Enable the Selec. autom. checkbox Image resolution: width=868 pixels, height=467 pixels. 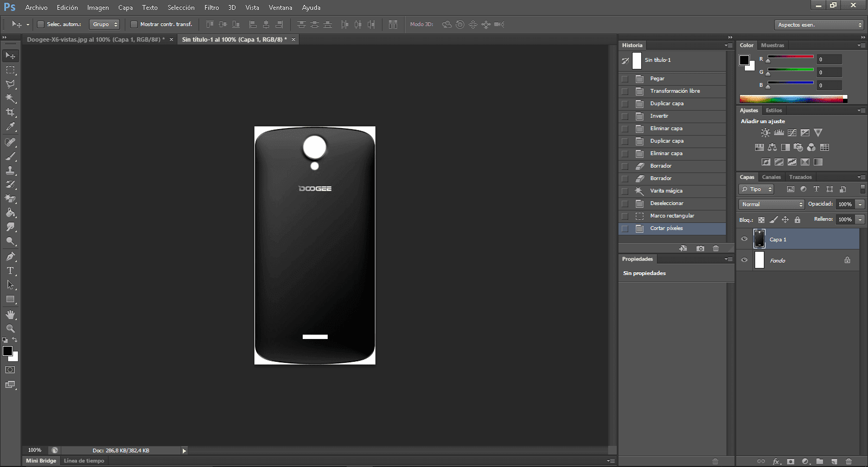(41, 24)
